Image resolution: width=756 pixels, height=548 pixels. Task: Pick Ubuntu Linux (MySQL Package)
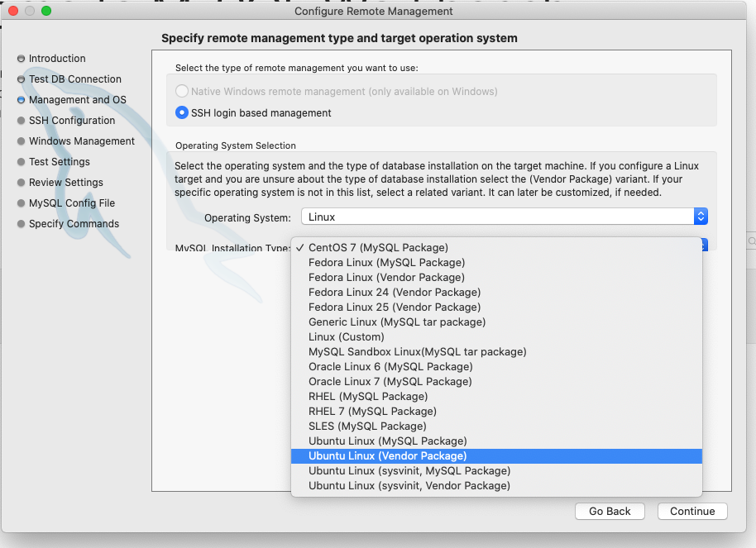point(496,441)
